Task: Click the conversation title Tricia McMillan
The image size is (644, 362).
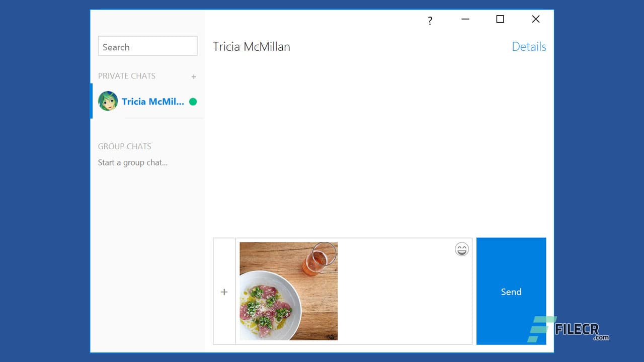Action: point(251,46)
